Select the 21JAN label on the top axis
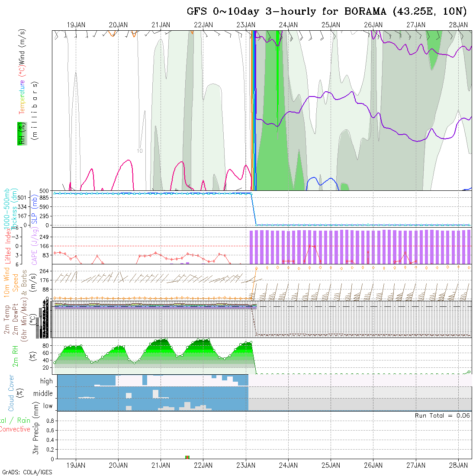Image resolution: width=476 pixels, height=476 pixels. click(161, 25)
